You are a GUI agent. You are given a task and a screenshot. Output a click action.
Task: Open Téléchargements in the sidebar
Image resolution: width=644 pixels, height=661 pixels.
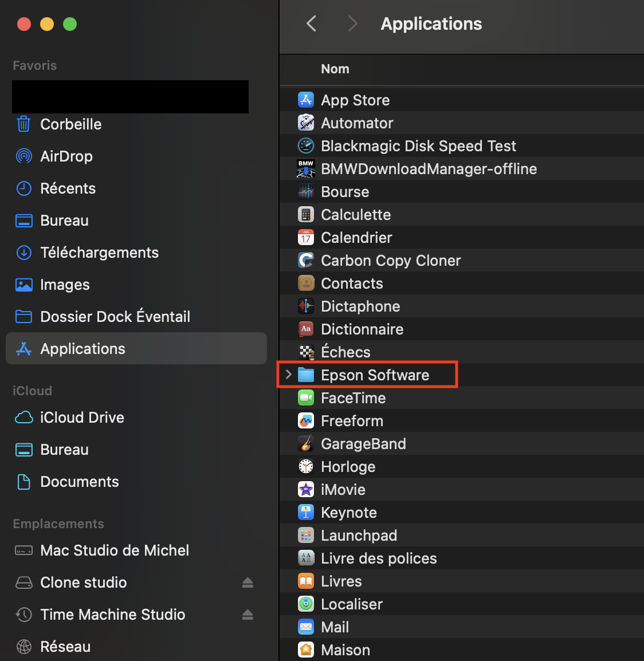click(x=99, y=253)
